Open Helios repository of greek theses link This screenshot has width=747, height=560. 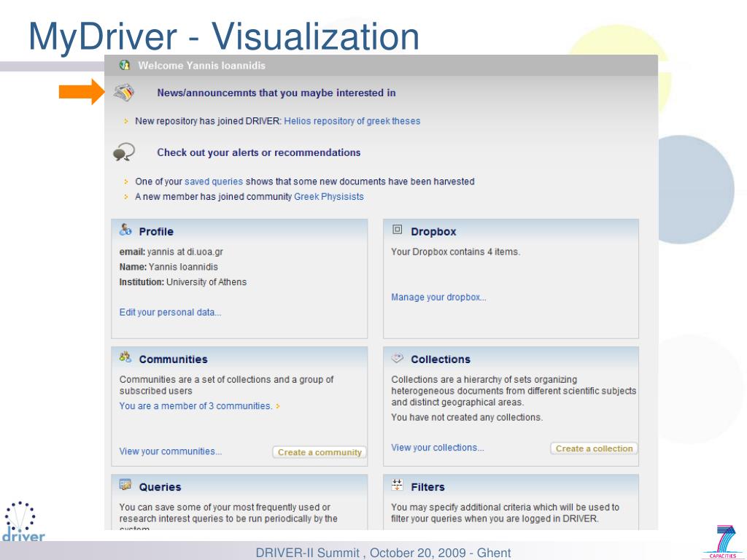pos(352,121)
